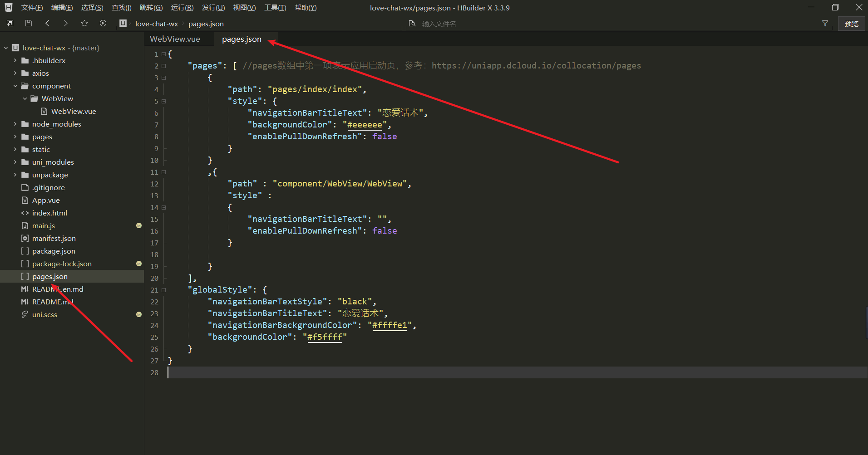Viewport: 868px width, 455px height.
Task: Expand the unpackage folder
Action: pyautogui.click(x=15, y=175)
